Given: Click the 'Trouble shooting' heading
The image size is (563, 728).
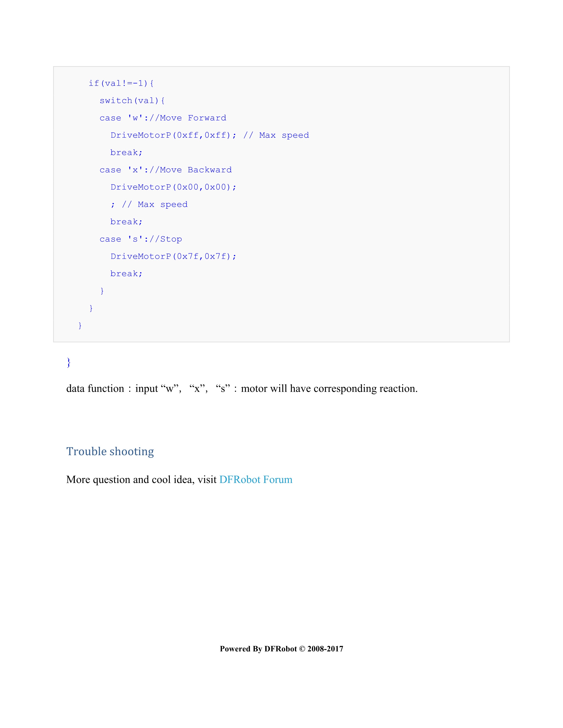Looking at the screenshot, I should pyautogui.click(x=110, y=451).
